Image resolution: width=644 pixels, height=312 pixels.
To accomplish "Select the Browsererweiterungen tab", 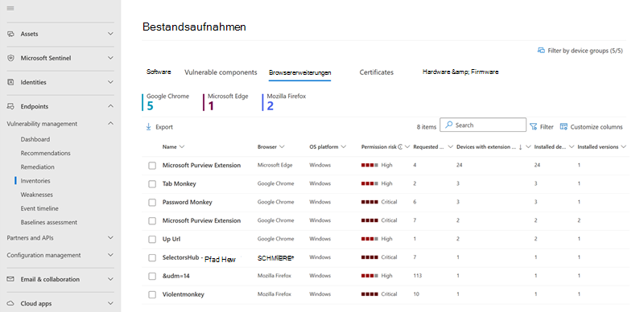I will [x=299, y=72].
